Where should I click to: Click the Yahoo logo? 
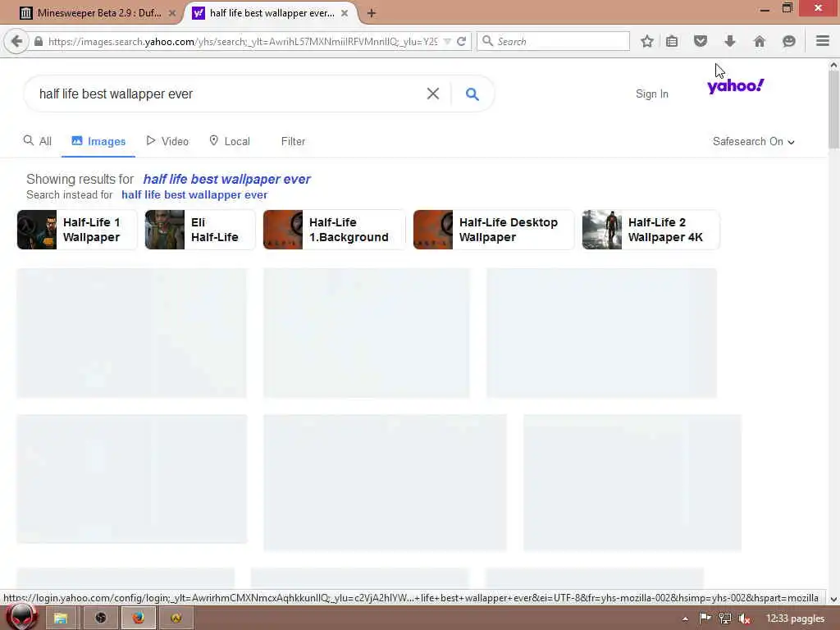pyautogui.click(x=736, y=86)
